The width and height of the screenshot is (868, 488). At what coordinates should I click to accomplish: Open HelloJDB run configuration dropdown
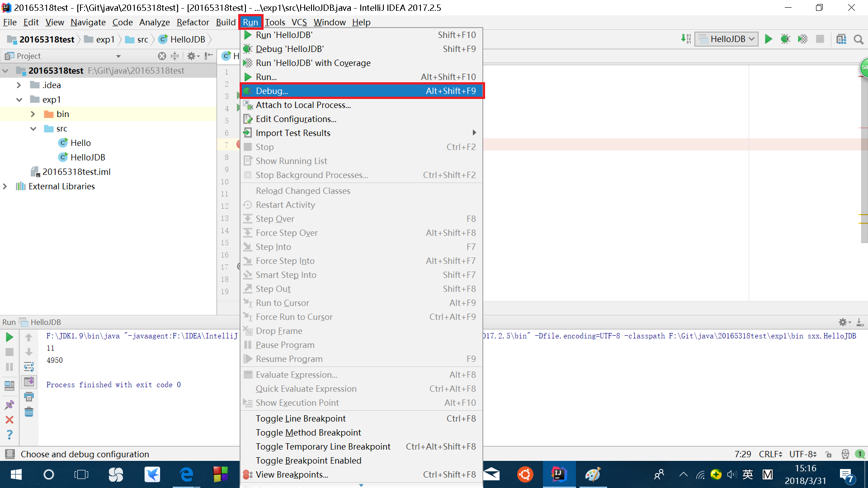[726, 39]
